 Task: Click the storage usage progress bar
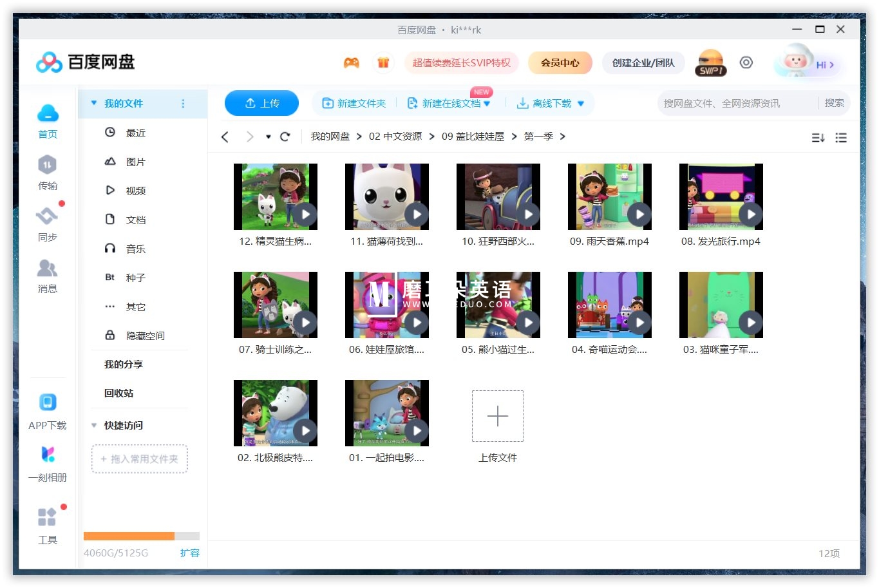click(x=141, y=536)
